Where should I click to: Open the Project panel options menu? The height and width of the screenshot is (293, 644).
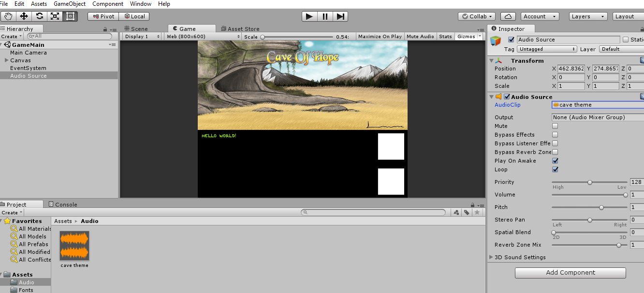click(481, 205)
